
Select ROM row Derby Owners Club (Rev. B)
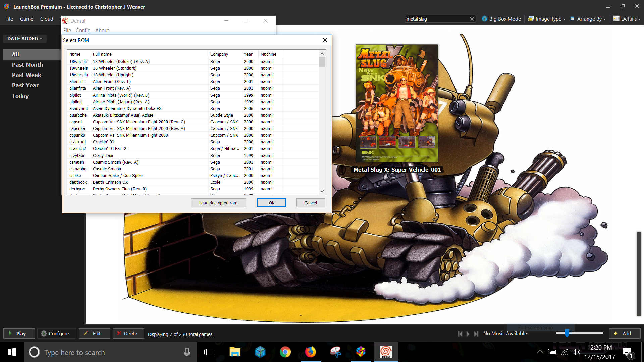tap(193, 189)
